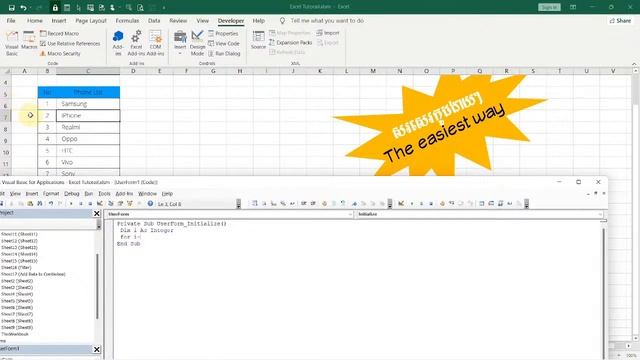The height and width of the screenshot is (360, 640).
Task: Open the Quick Access Toolbar customize arrow
Action: 164,8
